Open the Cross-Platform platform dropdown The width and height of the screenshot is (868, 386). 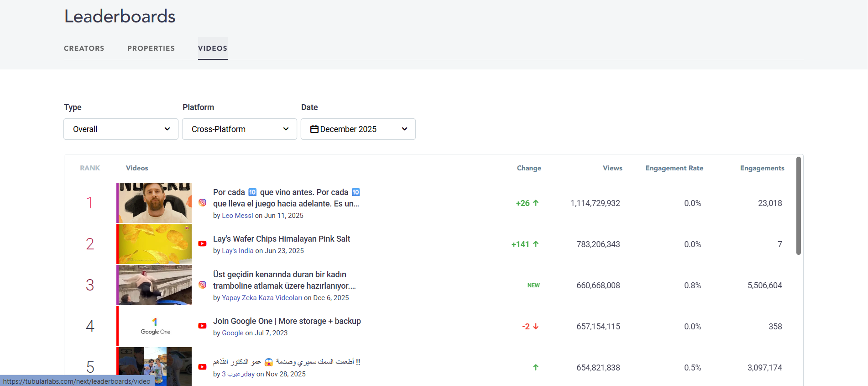(240, 129)
